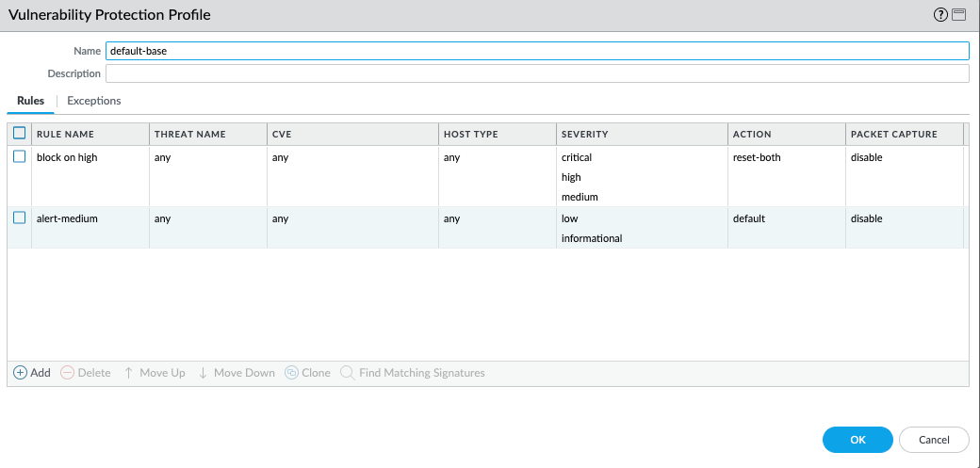Confirm the profile with OK
The height and width of the screenshot is (468, 980).
(x=857, y=439)
